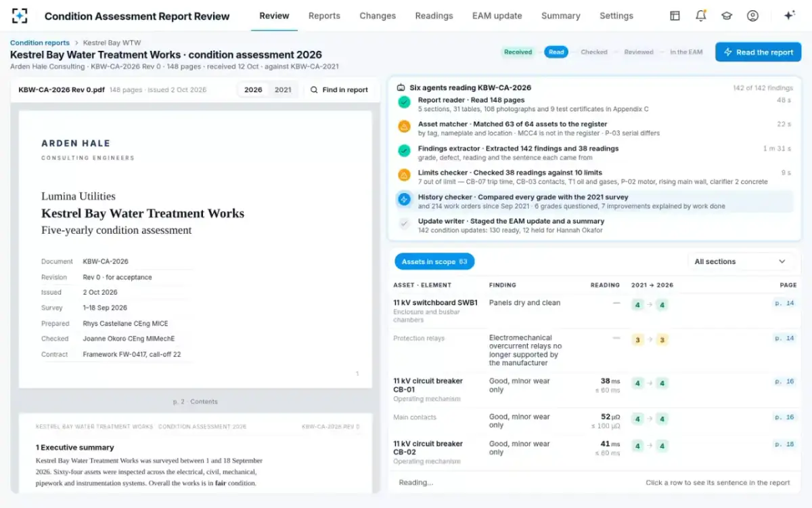Open page 16 link for Main contacts
Viewport: 812px width, 508px height.
tap(784, 417)
